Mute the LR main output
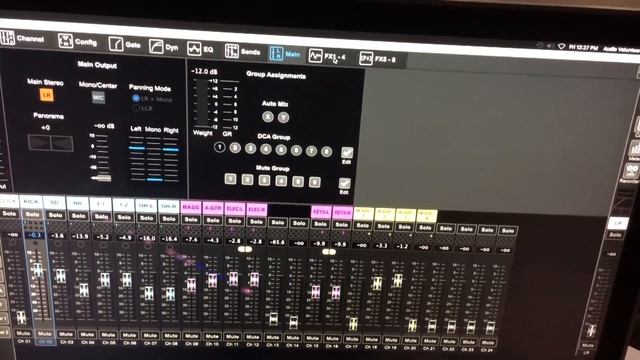Screen dimensions: 640x360 pyautogui.click(x=588, y=345)
